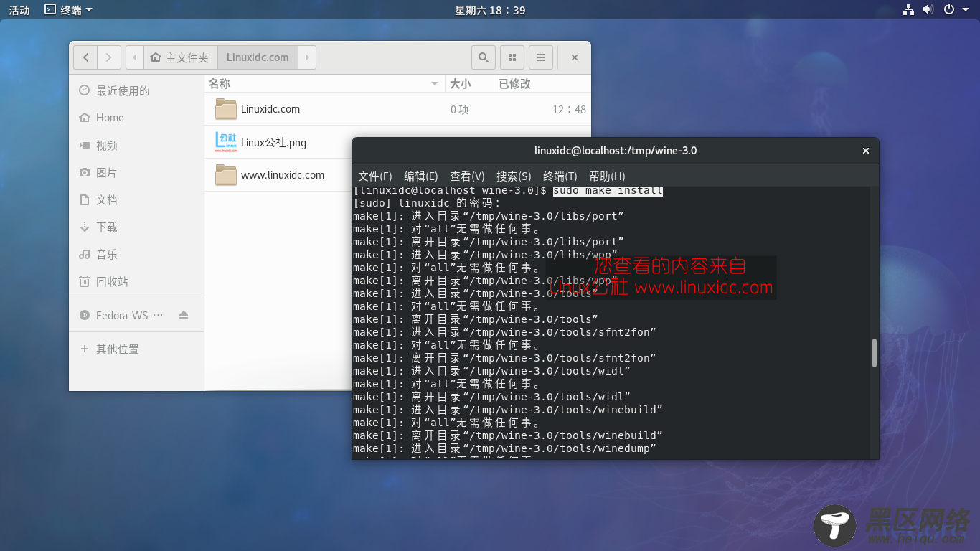
Task: Eject the Fedora-WS disc
Action: tap(184, 315)
